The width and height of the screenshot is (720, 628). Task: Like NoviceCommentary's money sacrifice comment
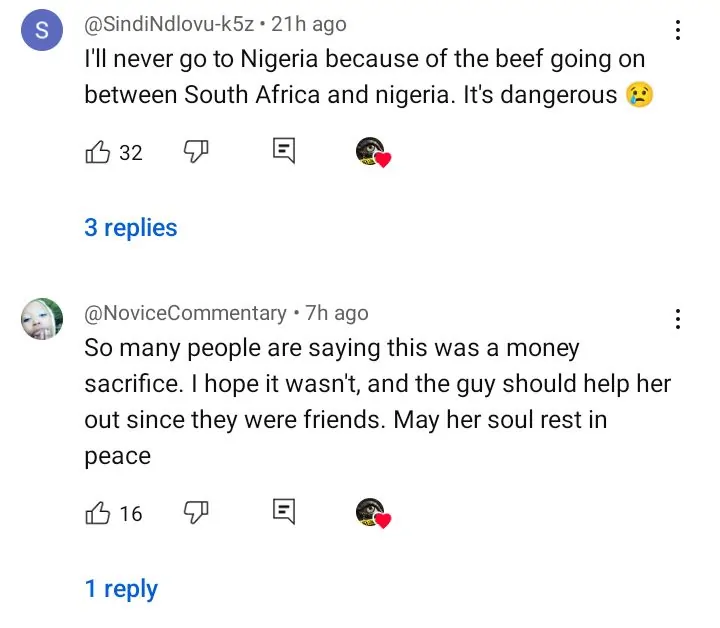click(x=98, y=513)
